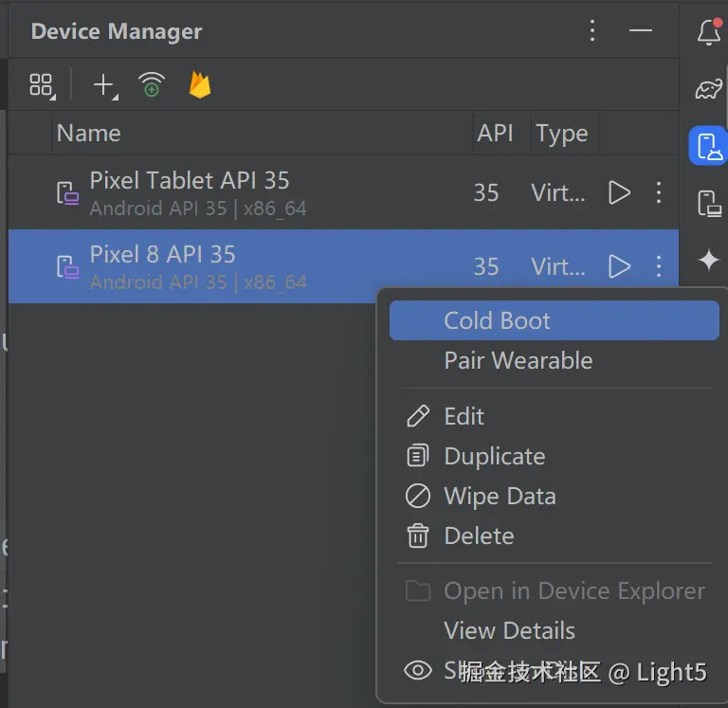Screen dimensions: 728x708
Task: Click the add new device plus icon
Action: (105, 86)
